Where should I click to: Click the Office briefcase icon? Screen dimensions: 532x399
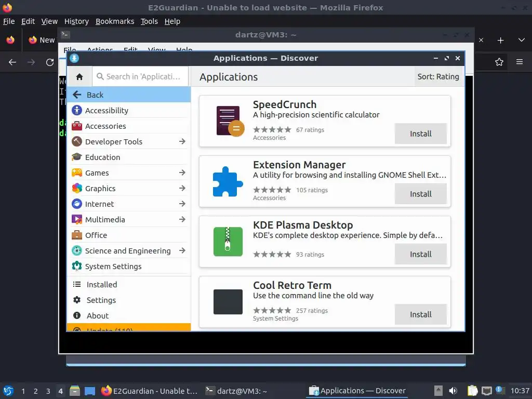coord(77,235)
